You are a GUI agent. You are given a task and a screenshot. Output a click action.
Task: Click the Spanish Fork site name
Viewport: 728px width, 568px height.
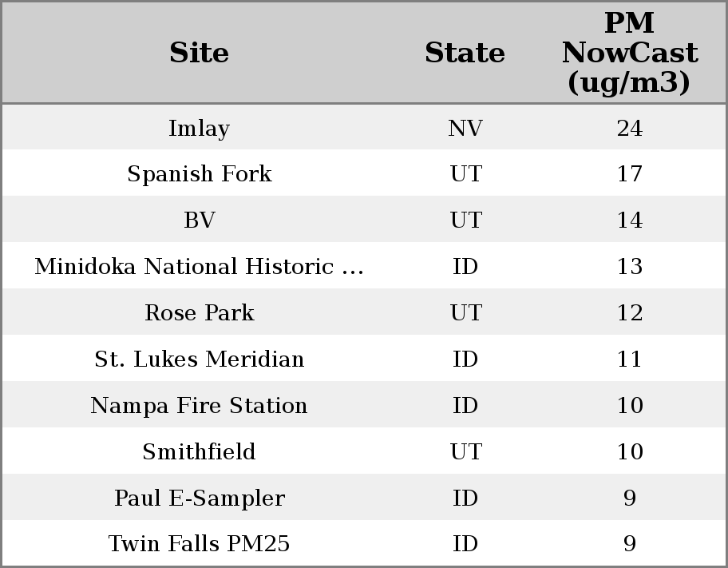pyautogui.click(x=199, y=174)
